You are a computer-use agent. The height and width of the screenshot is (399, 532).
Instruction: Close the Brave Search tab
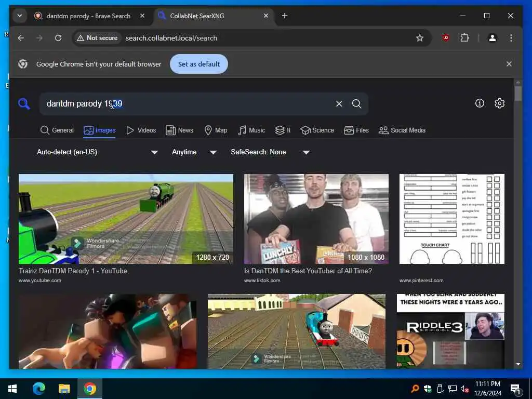point(142,16)
